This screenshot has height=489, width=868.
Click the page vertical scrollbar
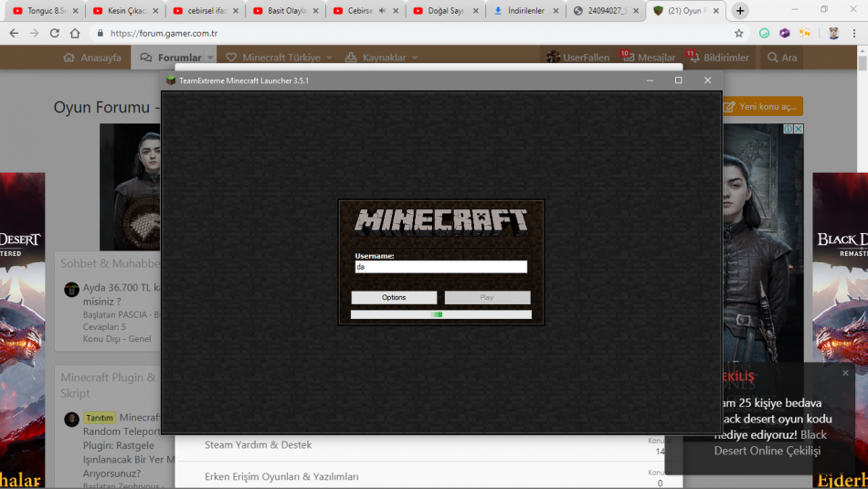pyautogui.click(x=862, y=62)
